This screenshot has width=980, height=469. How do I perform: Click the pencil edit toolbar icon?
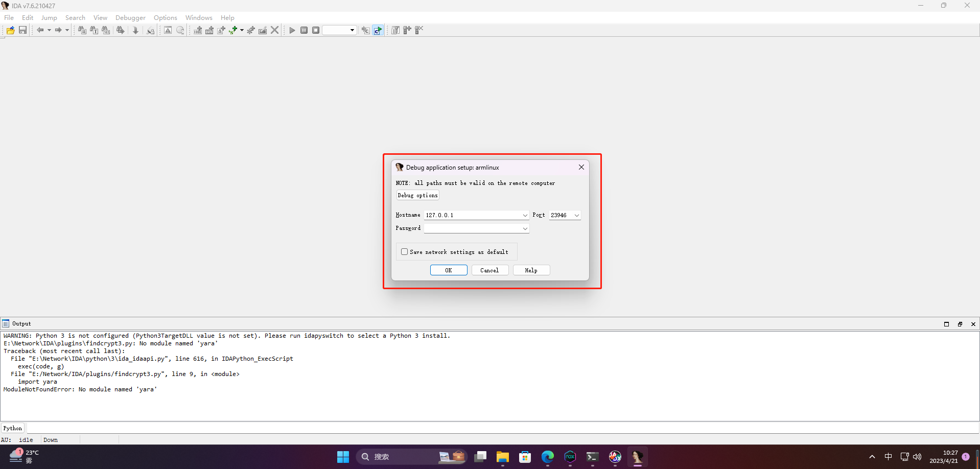(x=263, y=30)
